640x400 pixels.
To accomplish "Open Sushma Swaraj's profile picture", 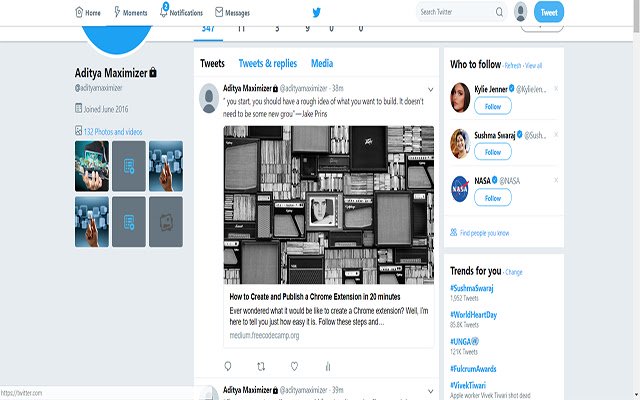I will click(460, 144).
